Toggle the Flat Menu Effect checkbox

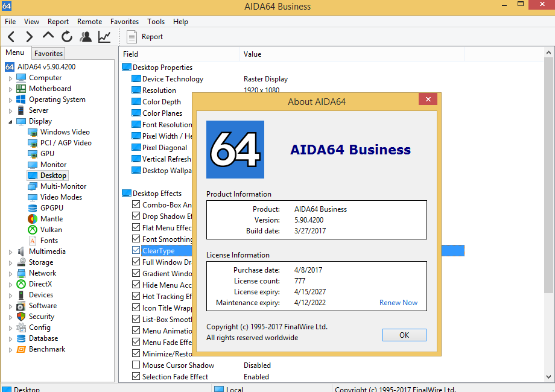click(136, 227)
